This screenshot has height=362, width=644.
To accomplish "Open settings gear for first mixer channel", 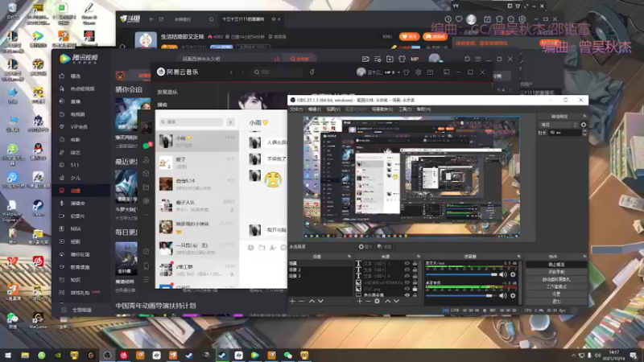I will coord(513,274).
